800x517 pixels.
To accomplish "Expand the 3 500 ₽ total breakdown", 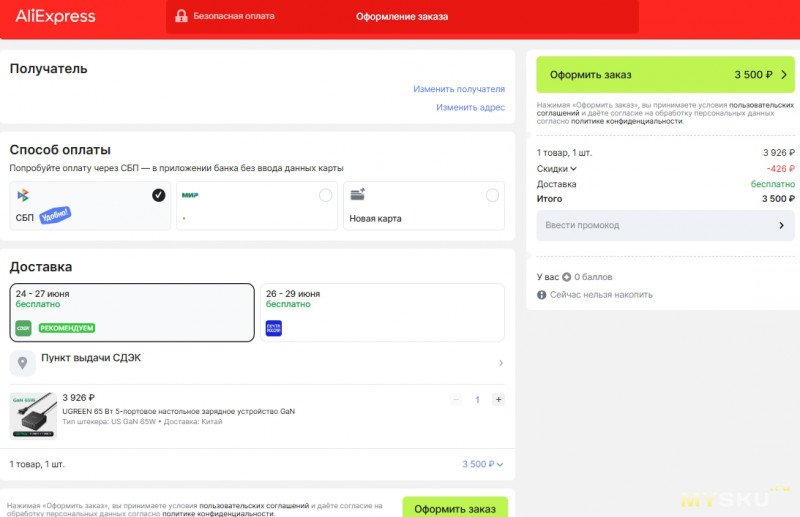I will pyautogui.click(x=483, y=464).
